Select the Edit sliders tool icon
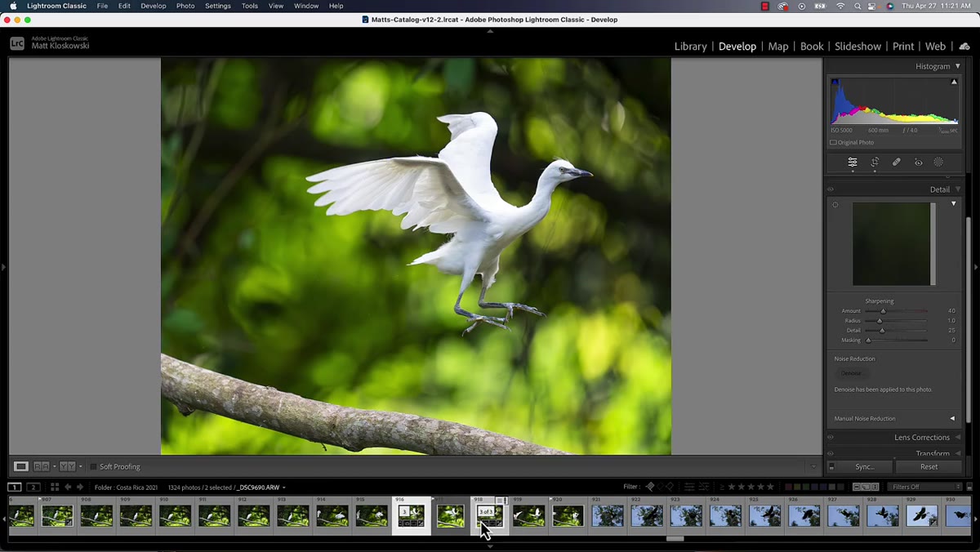The image size is (980, 552). [853, 162]
